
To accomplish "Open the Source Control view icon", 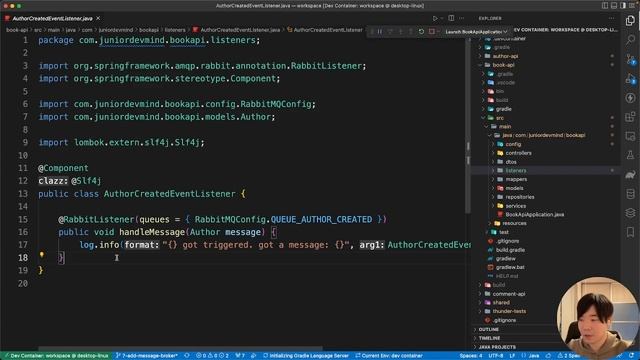I will coord(631,59).
